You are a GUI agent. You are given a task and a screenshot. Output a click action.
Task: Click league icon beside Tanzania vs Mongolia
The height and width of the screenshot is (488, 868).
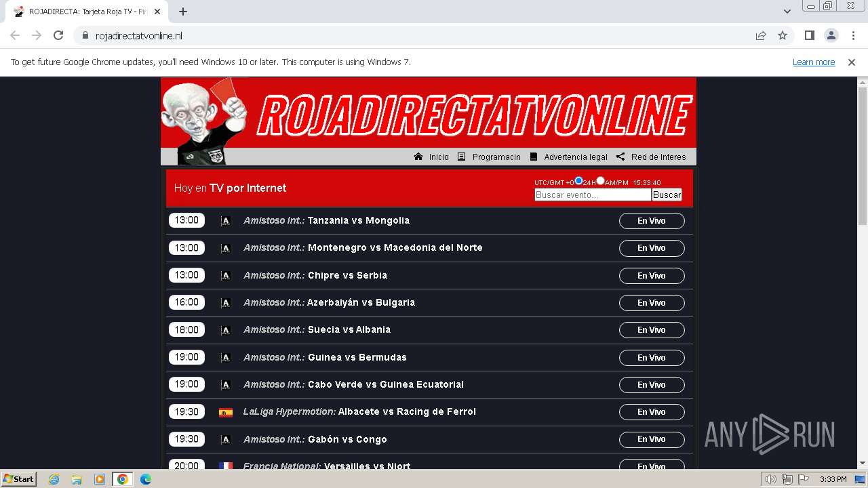point(226,221)
